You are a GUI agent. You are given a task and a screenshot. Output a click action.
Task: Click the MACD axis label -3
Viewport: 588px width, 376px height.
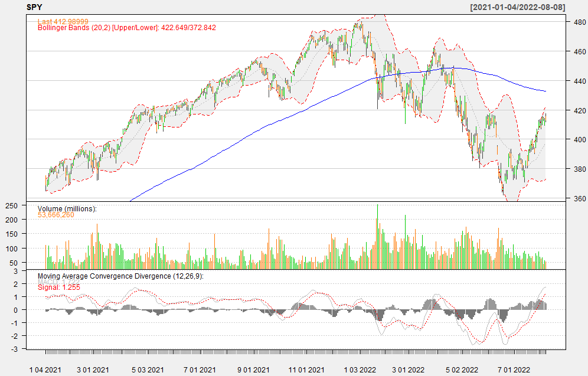pyautogui.click(x=14, y=349)
